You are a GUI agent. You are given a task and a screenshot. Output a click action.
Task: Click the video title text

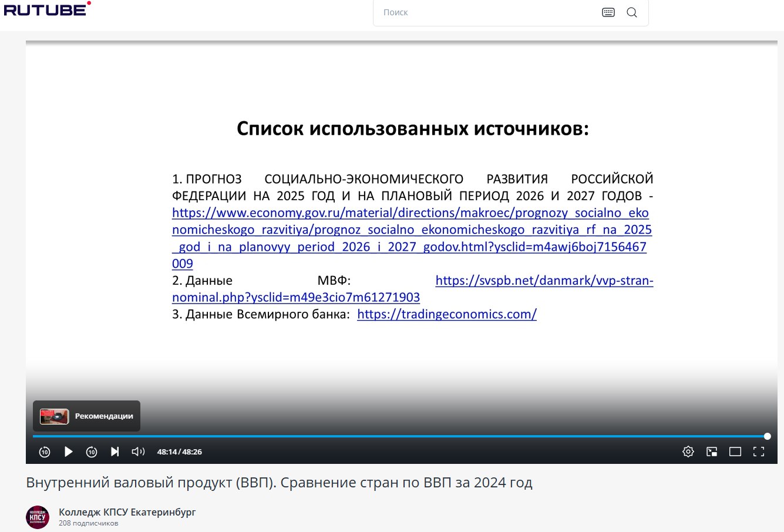click(x=279, y=483)
